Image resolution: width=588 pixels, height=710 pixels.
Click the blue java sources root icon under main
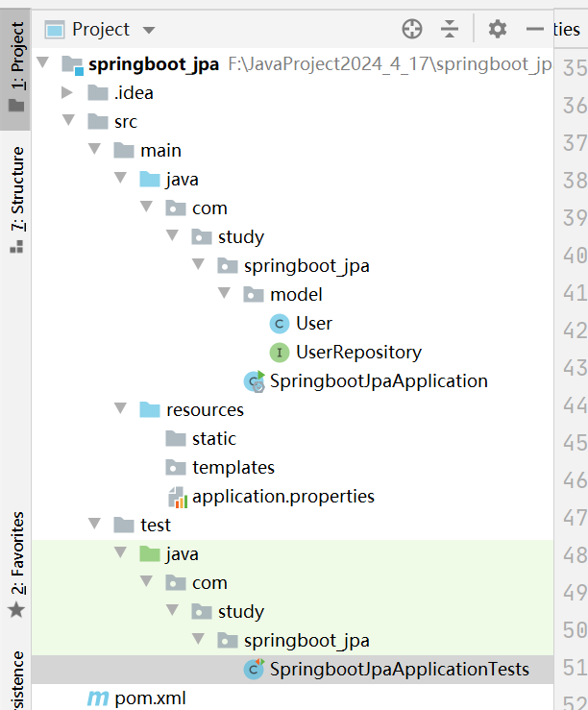pos(150,180)
